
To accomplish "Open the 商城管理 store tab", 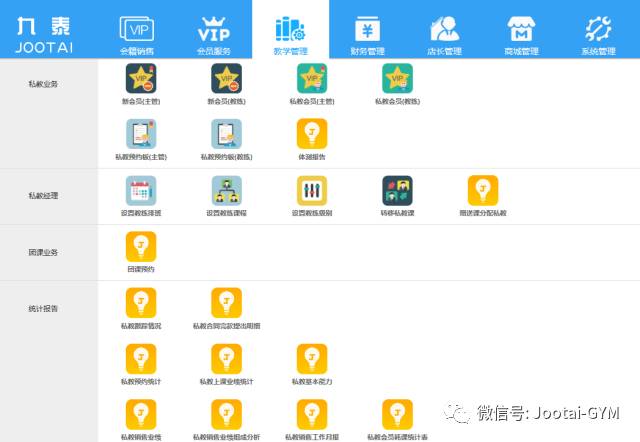I will point(521,35).
